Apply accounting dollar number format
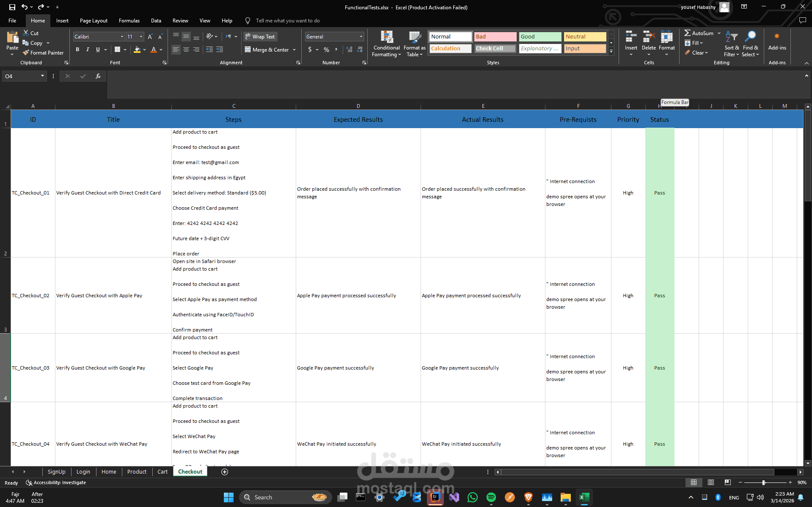 click(310, 49)
